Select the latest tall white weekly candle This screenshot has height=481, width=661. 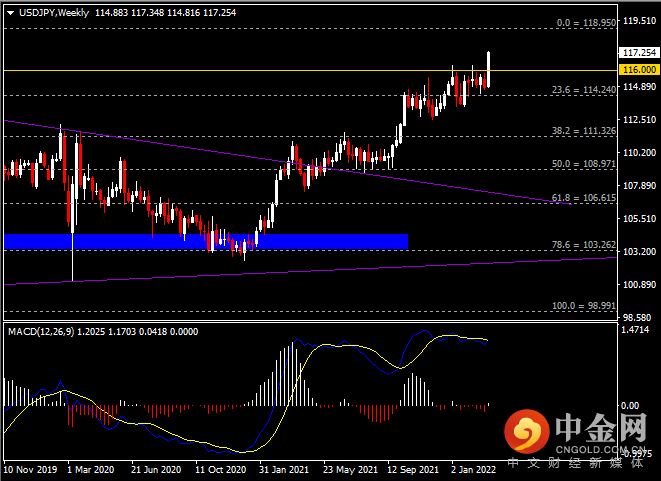coord(488,70)
